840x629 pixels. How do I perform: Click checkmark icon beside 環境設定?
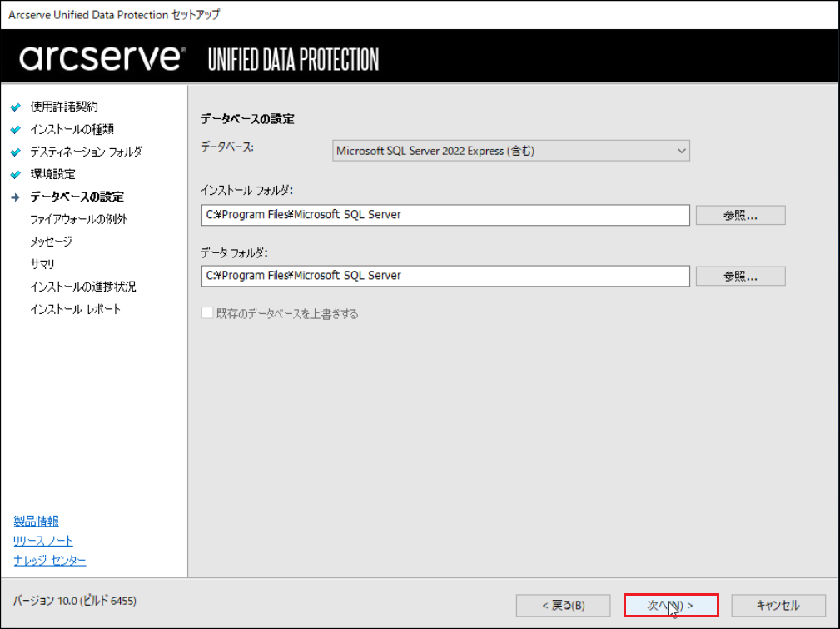16,175
